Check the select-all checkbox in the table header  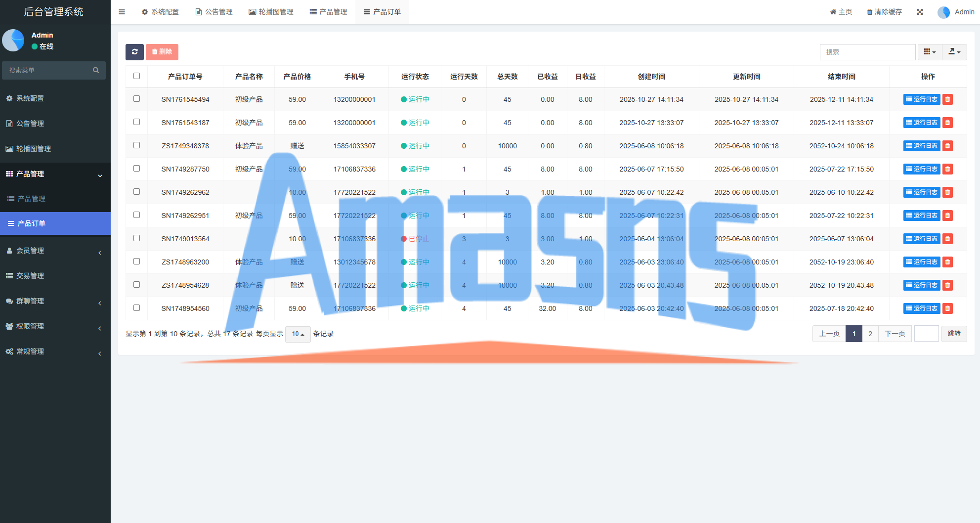coord(137,76)
